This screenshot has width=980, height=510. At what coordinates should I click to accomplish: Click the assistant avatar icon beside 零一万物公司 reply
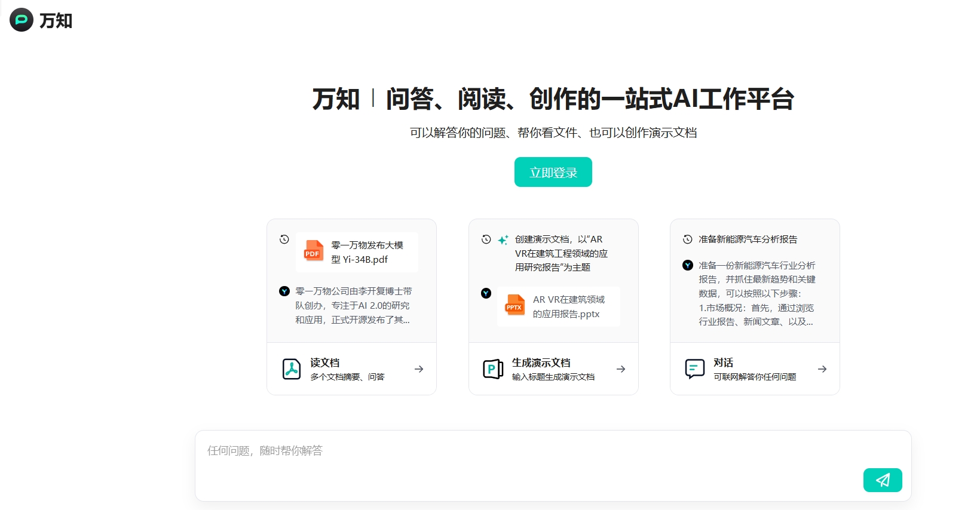tap(284, 291)
